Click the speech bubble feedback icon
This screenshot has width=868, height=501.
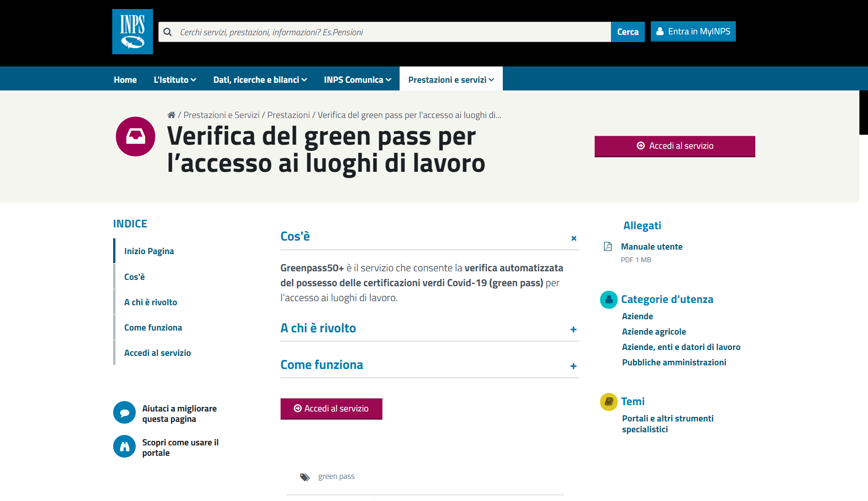[x=124, y=412]
